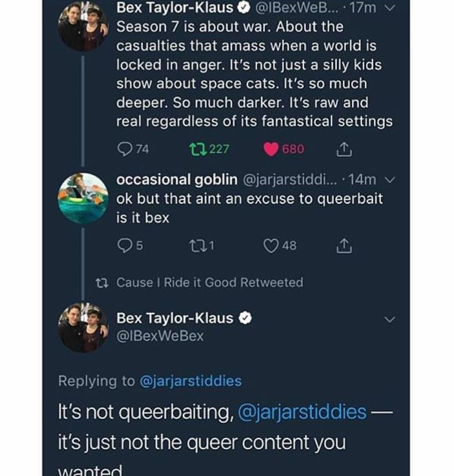The width and height of the screenshot is (454, 476).
Task: Click the reply icon with 74 comments
Action: [x=125, y=149]
